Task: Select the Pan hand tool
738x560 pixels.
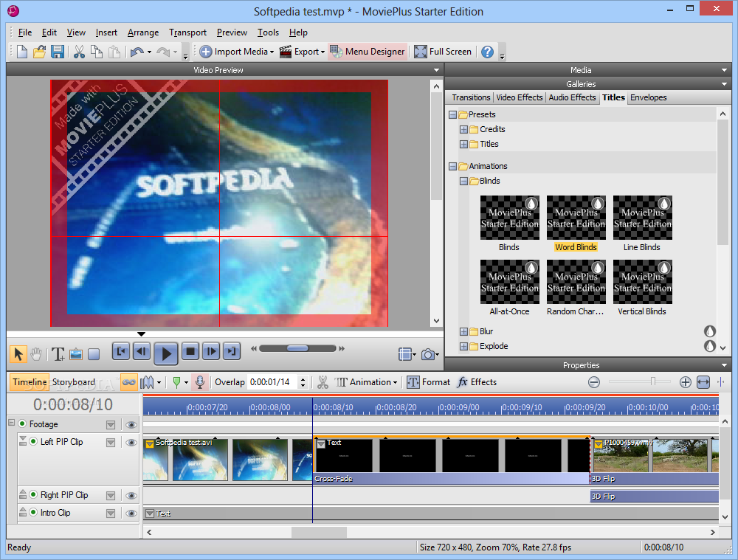Action: [x=36, y=353]
